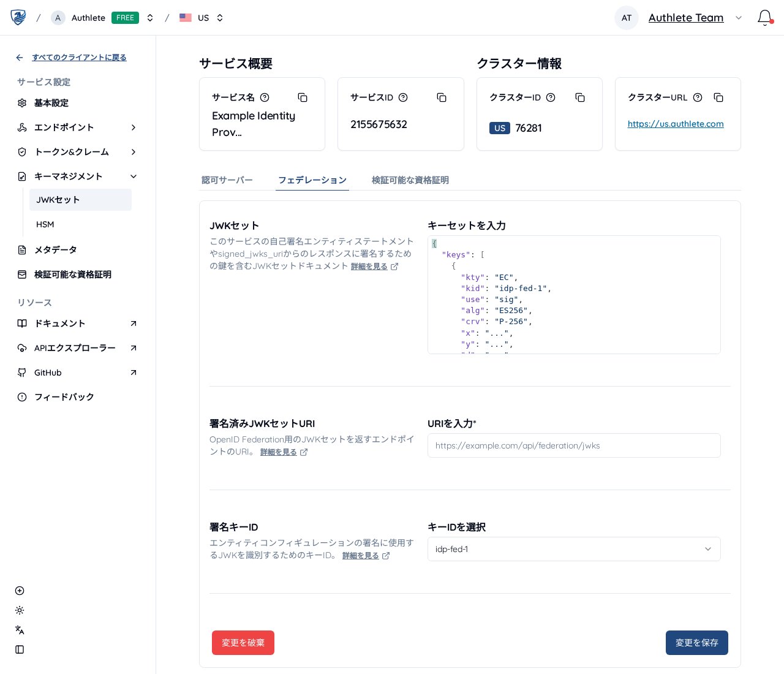
Task: Show help for クラスターID
Action: pos(551,97)
